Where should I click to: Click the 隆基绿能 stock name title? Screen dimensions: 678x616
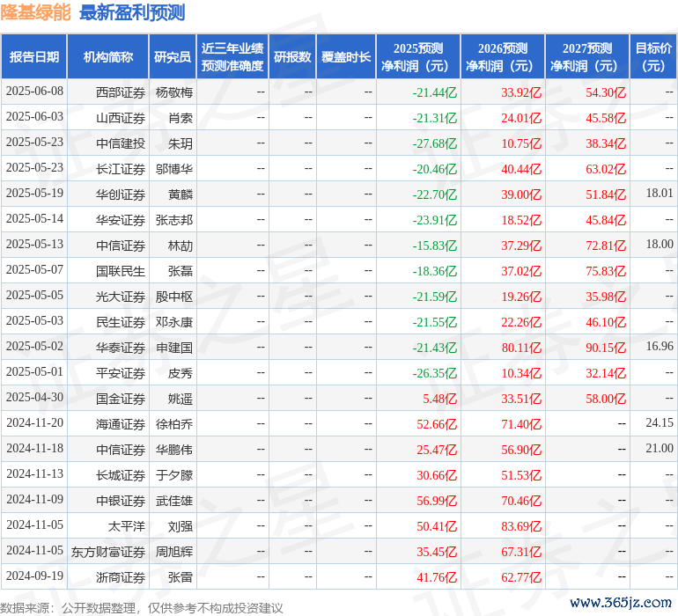(x=35, y=12)
